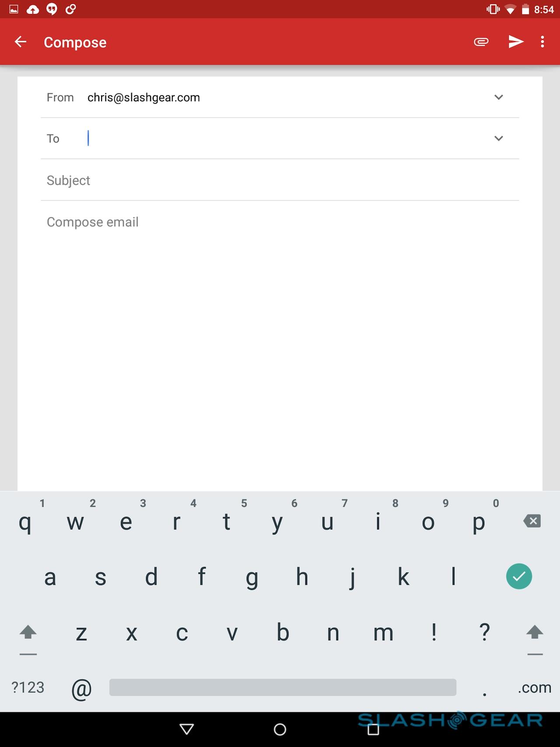
Task: Send the email with the paper plane icon
Action: pyautogui.click(x=516, y=42)
